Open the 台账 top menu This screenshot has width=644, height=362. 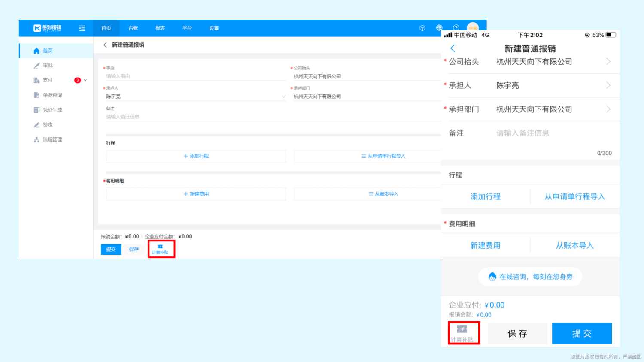pos(133,28)
